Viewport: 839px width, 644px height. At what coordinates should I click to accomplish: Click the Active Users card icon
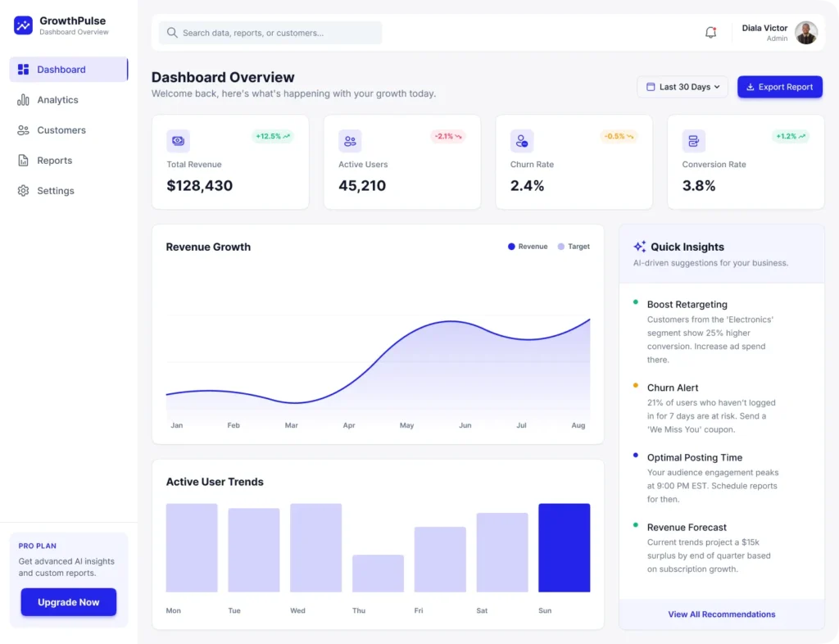pyautogui.click(x=350, y=140)
